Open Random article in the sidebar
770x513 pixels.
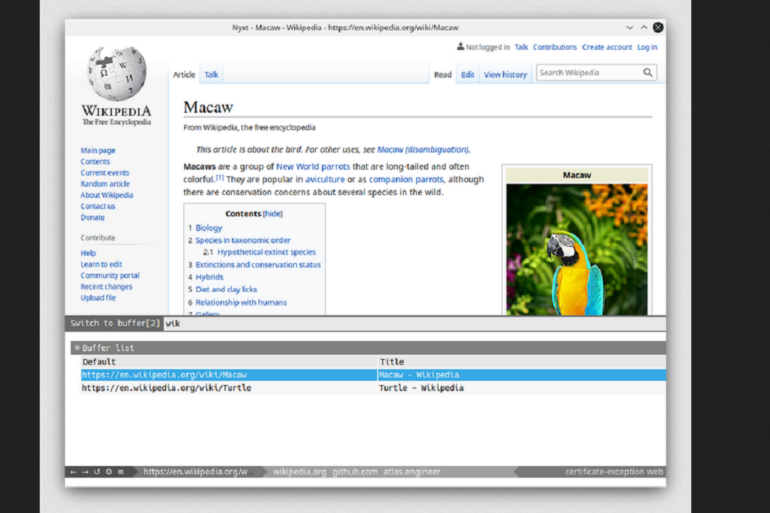coord(105,184)
